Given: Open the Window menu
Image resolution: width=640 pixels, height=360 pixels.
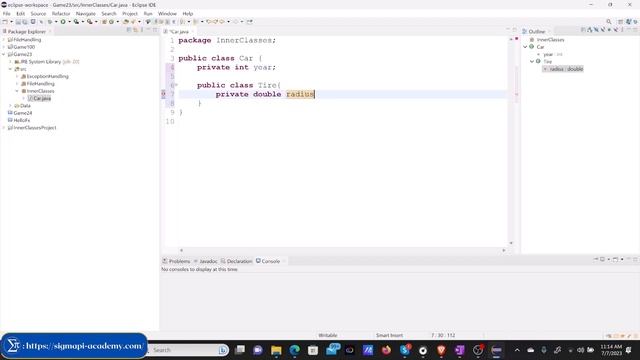Looking at the screenshot, I should tap(167, 13).
